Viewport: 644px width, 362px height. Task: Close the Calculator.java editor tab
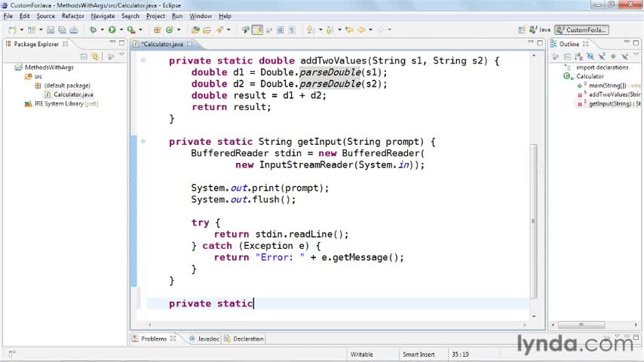tap(190, 44)
